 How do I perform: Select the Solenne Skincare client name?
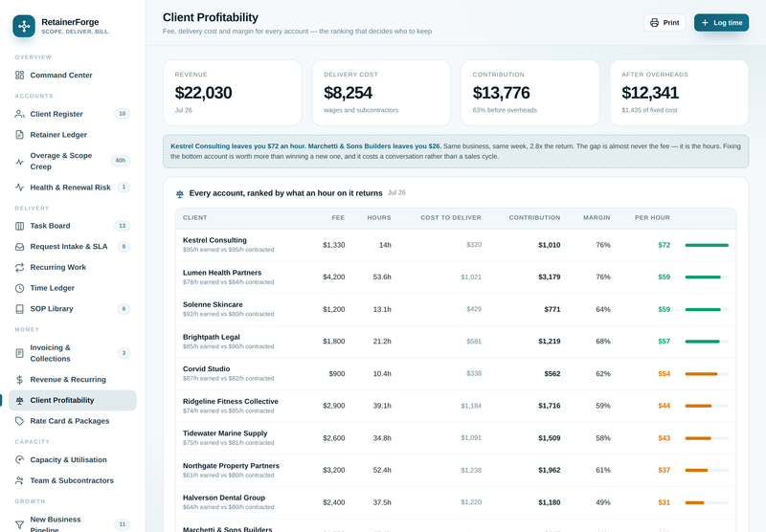coord(213,304)
